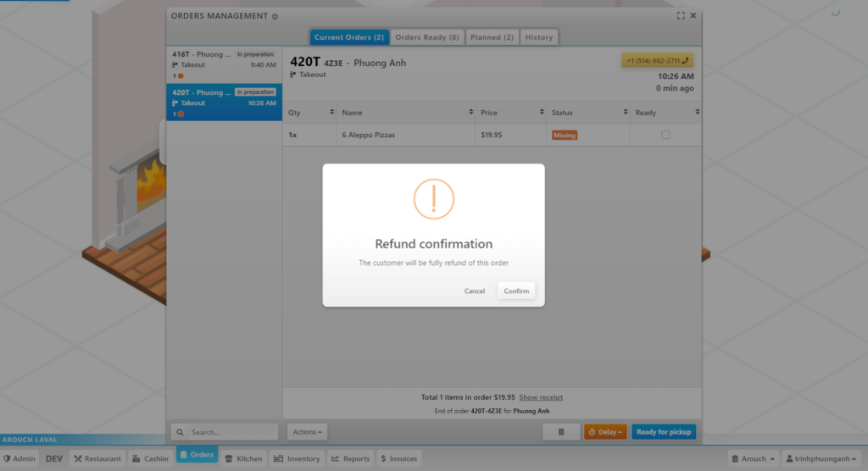
Task: Open the Invoices module in the bottom bar
Action: (398, 458)
